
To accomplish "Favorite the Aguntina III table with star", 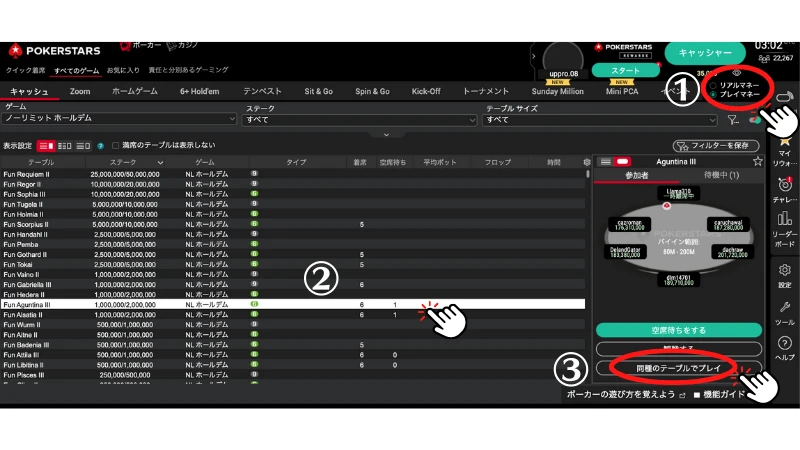I will point(757,161).
